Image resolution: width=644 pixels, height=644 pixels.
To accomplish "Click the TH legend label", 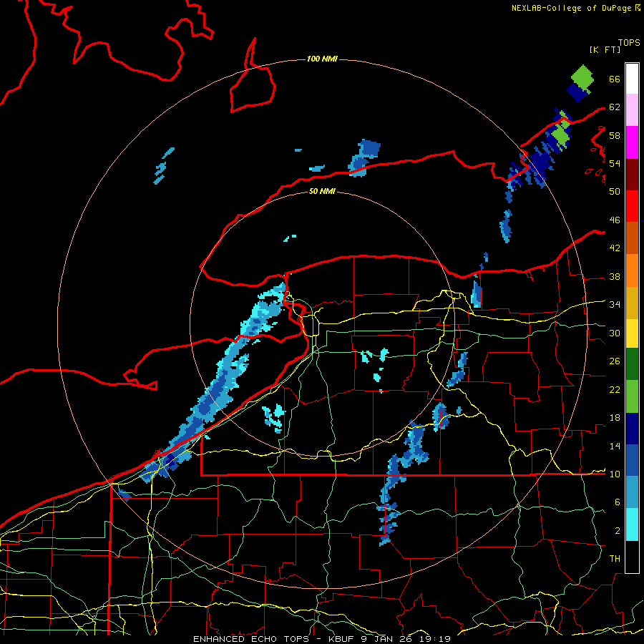I will click(x=615, y=559).
